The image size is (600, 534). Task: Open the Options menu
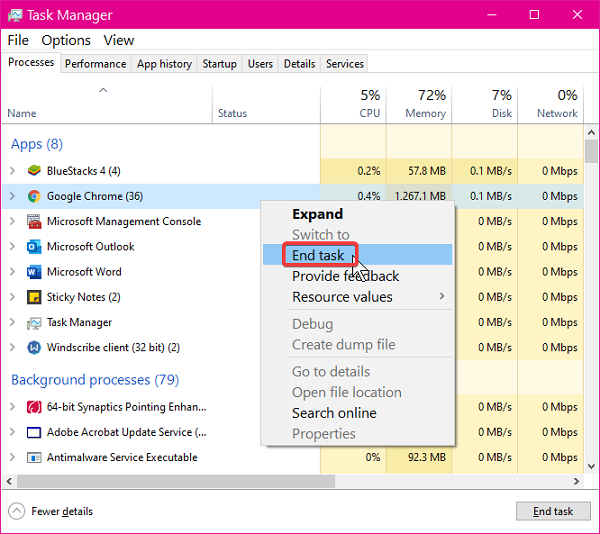[x=66, y=40]
